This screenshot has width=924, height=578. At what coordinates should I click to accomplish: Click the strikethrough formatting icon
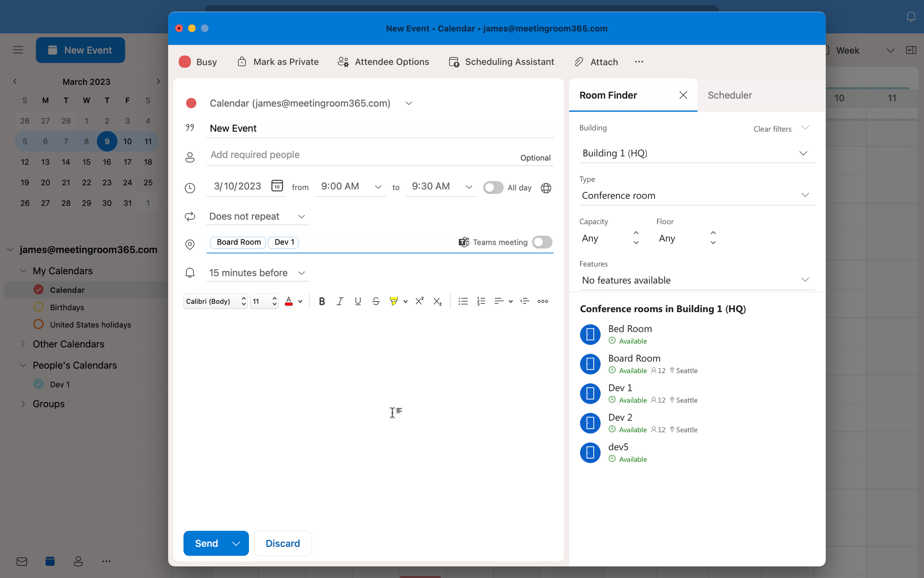coord(375,301)
